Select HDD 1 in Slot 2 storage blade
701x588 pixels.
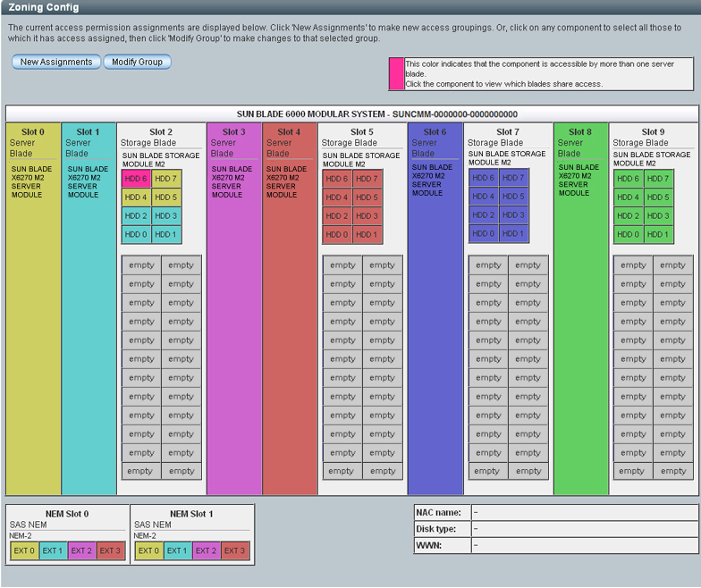coord(166,234)
